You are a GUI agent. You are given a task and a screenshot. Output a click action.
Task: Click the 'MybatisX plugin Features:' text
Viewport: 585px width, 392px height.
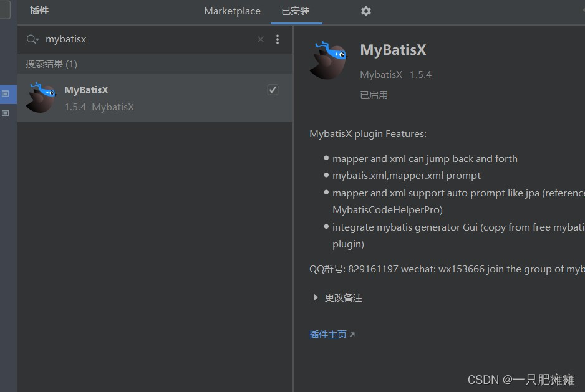(368, 134)
